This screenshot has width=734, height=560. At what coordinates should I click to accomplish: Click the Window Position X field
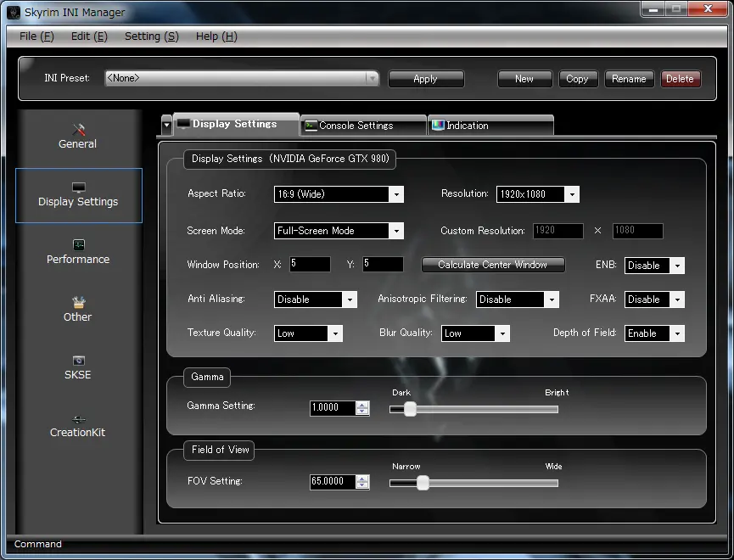310,264
